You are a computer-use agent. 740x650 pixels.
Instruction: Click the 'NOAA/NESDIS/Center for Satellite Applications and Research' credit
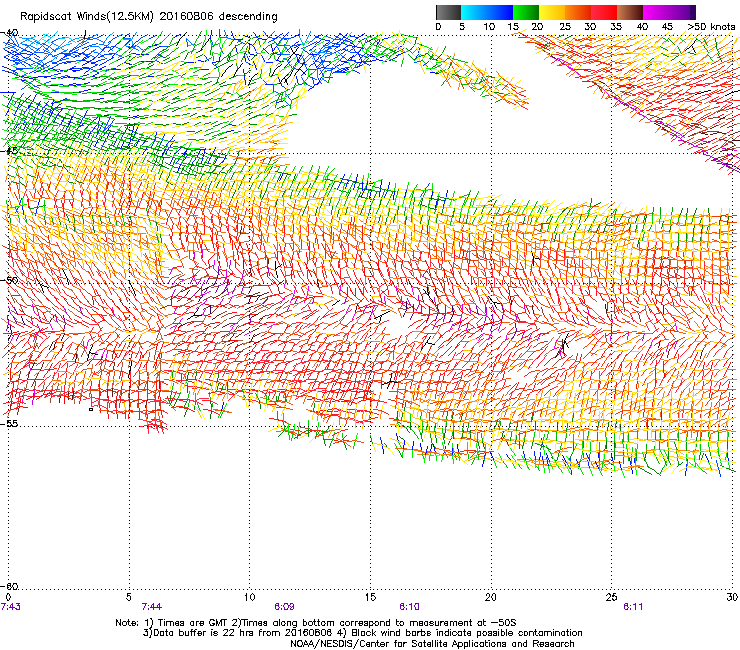(x=432, y=644)
